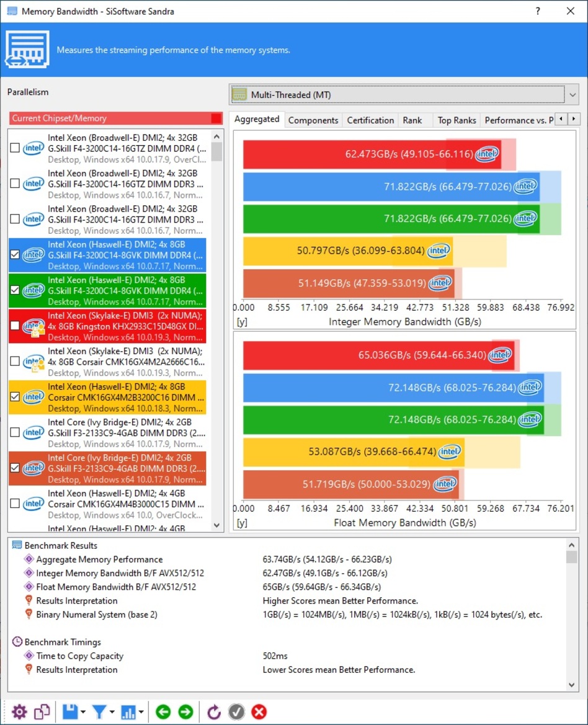Click the bar chart icon in the toolbar
Viewport: 588px width, 725px height.
click(128, 712)
